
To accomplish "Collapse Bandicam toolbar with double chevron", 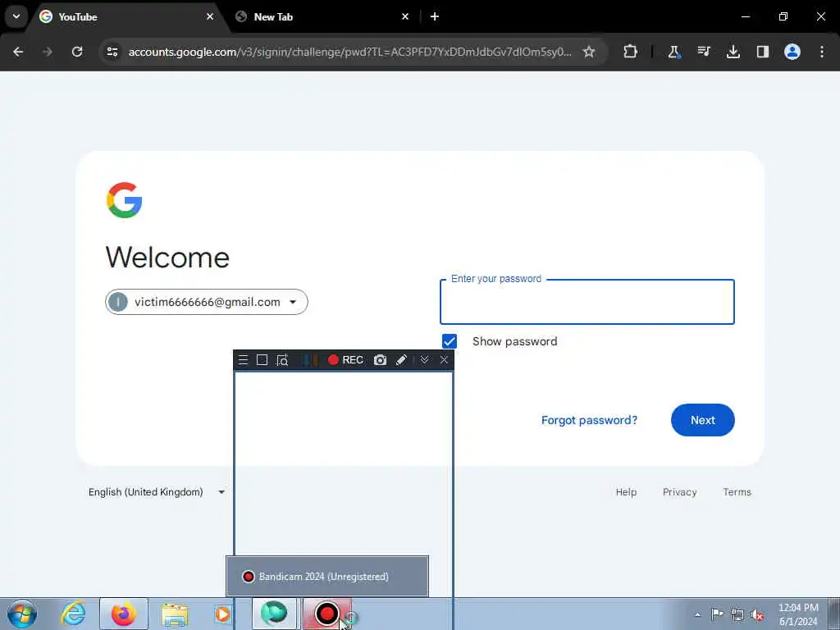I will 424,360.
